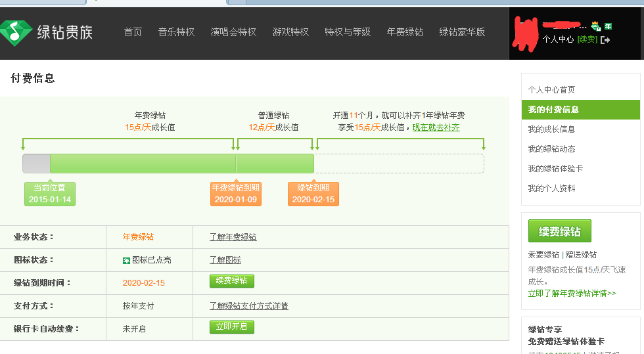This screenshot has width=644, height=354.
Task: Open the 绿钻豪华版 navigation item
Action: 462,32
